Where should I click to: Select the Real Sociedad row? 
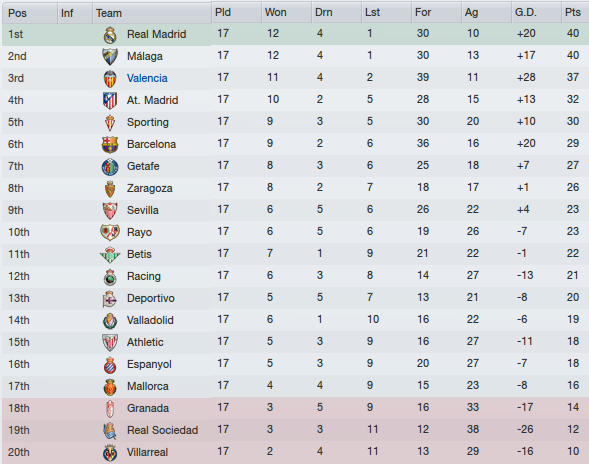(295, 430)
